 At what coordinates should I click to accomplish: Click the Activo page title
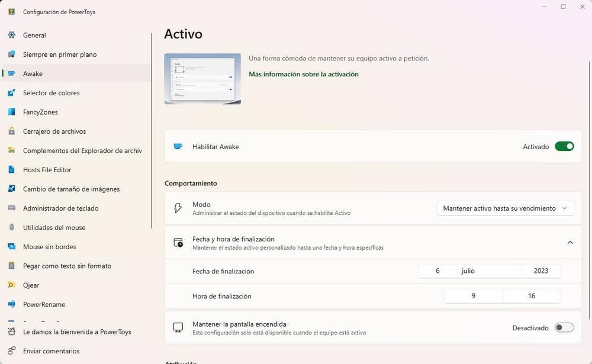click(183, 34)
